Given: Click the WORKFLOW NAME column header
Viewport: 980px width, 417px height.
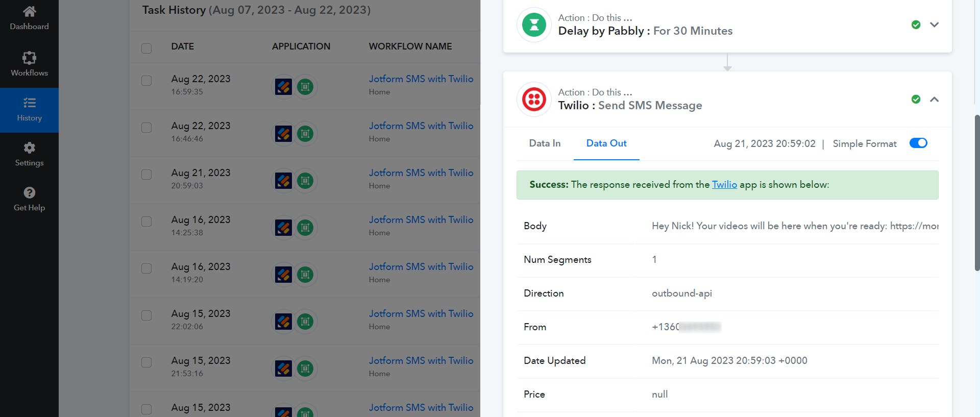Looking at the screenshot, I should click(x=410, y=46).
